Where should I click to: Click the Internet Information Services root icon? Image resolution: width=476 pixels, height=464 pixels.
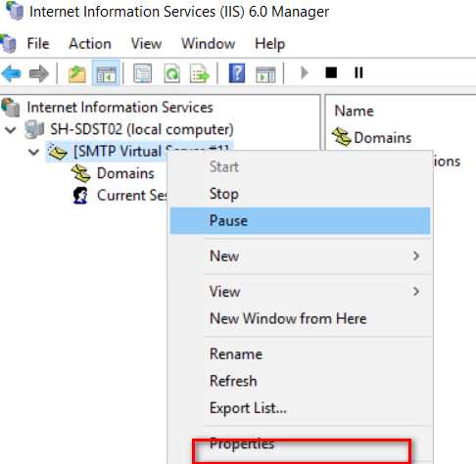coord(11,107)
